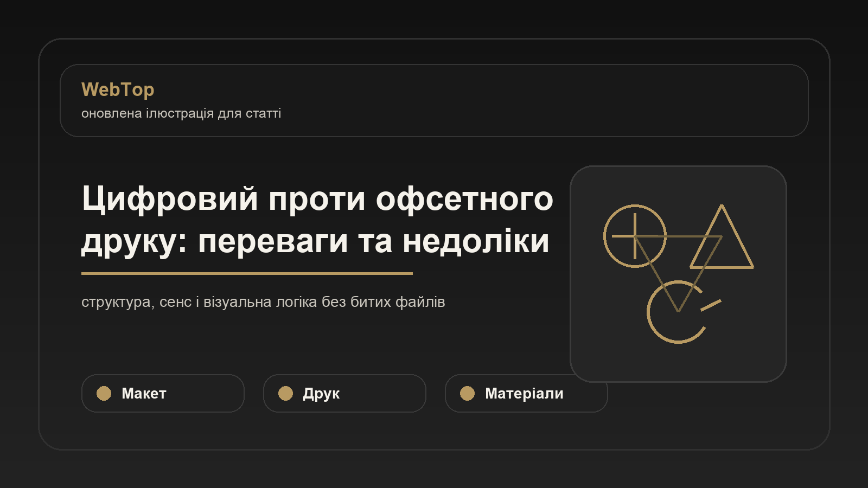Click the geometric shapes illustration card
868x488 pixels.
678,274
